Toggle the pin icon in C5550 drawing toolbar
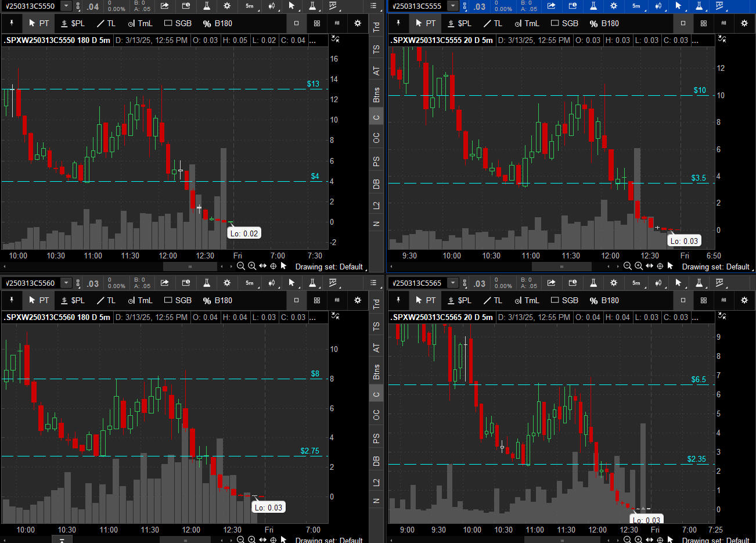This screenshot has width=756, height=543. [x=12, y=23]
